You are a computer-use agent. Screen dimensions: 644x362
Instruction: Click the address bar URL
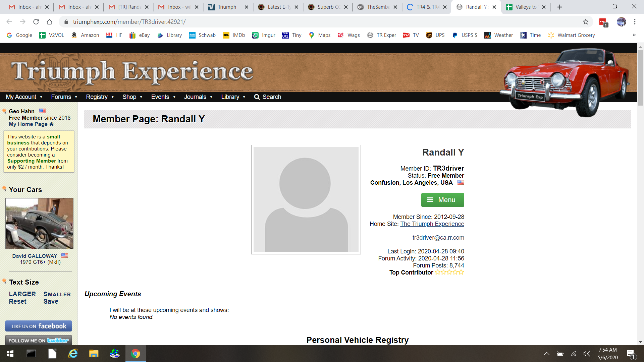[129, 22]
